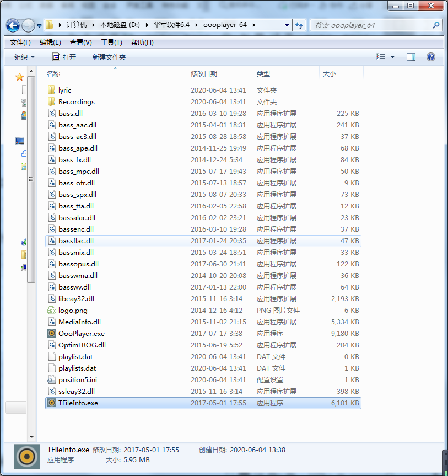This screenshot has width=448, height=476.
Task: Click the file name bass_mpc.dll
Action: point(79,171)
